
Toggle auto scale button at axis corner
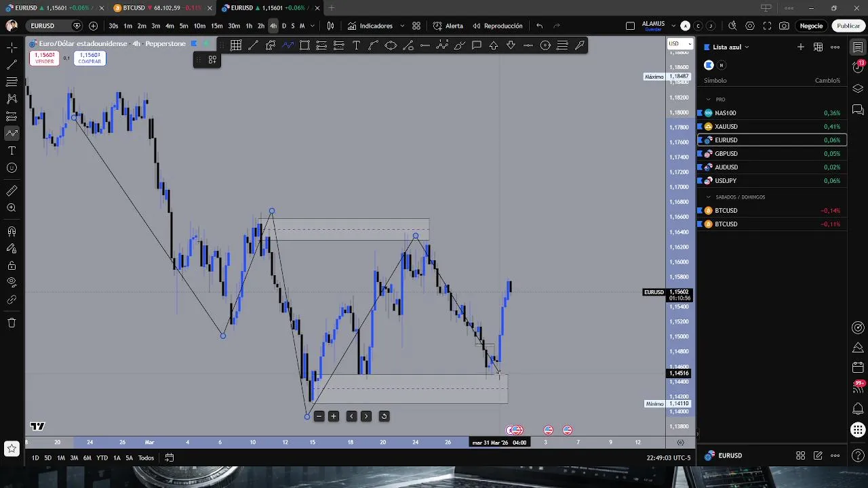point(680,443)
